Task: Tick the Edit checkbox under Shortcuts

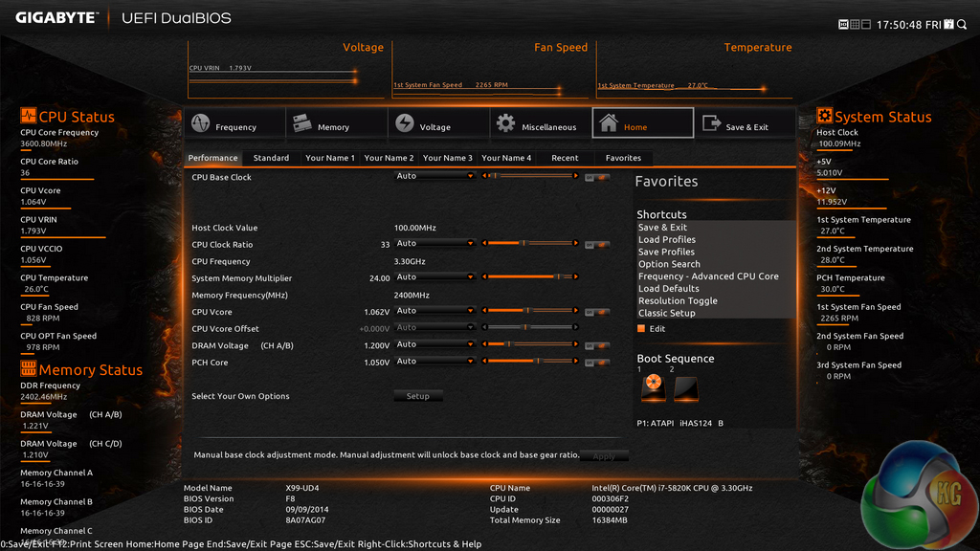Action: pyautogui.click(x=642, y=329)
